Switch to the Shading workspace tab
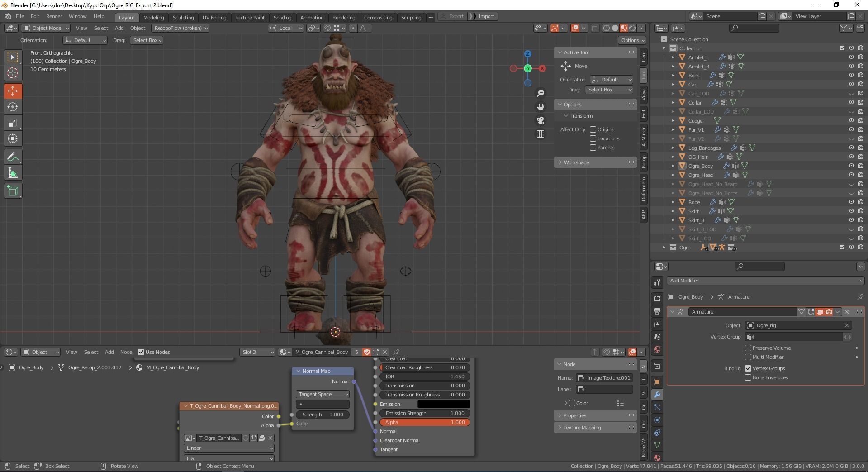 pyautogui.click(x=282, y=17)
